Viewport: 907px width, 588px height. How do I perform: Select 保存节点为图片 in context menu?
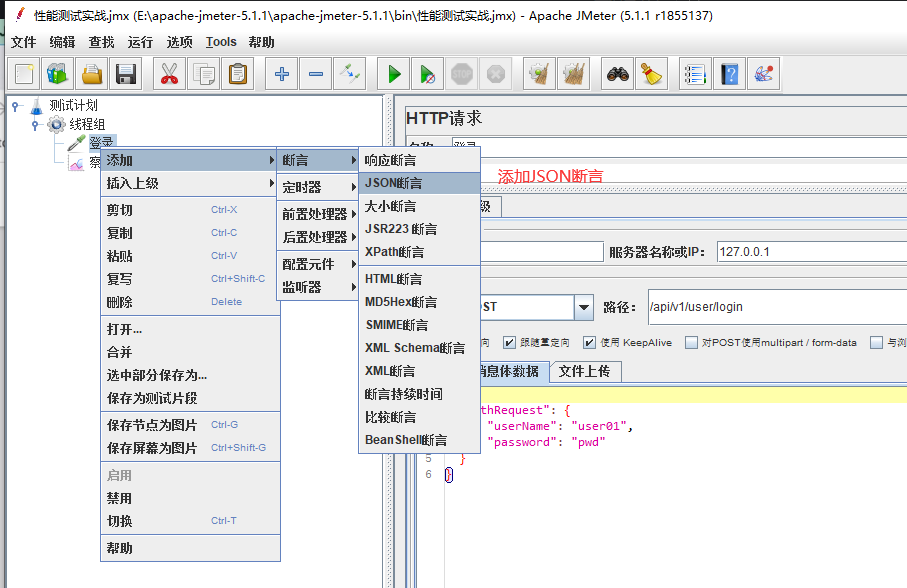[x=190, y=425]
